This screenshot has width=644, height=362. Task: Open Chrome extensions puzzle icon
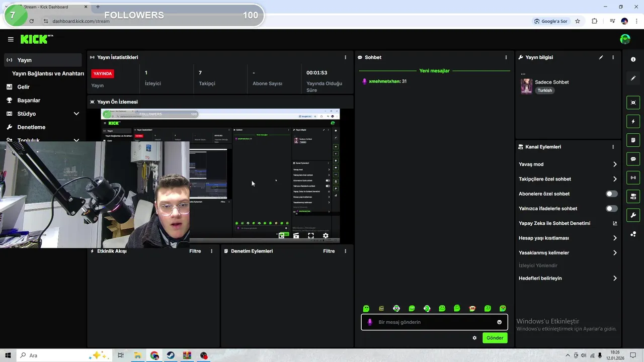pyautogui.click(x=595, y=21)
